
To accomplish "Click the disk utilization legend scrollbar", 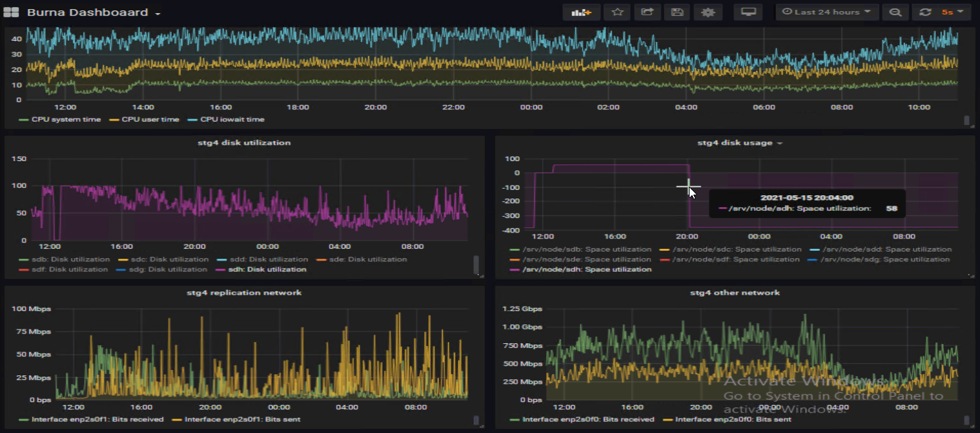I will click(x=476, y=264).
